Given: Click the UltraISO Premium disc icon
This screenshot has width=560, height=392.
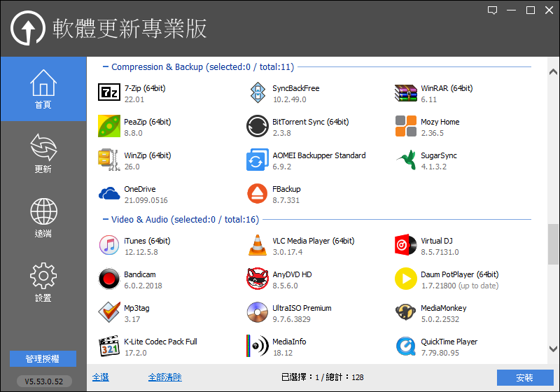Looking at the screenshot, I should tap(258, 312).
